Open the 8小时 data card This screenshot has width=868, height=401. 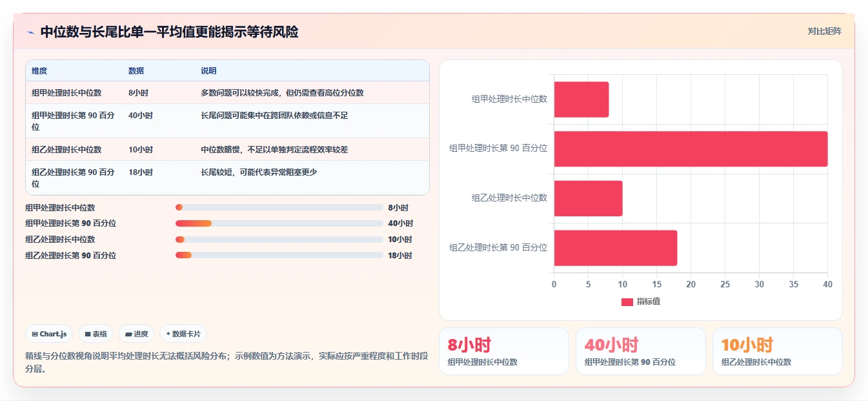point(504,351)
